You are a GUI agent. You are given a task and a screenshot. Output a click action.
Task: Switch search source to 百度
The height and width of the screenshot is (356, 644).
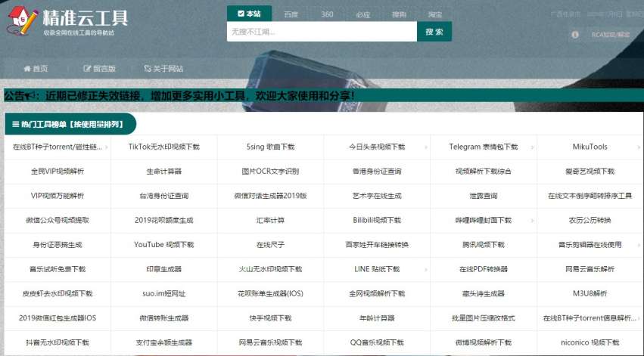click(291, 14)
